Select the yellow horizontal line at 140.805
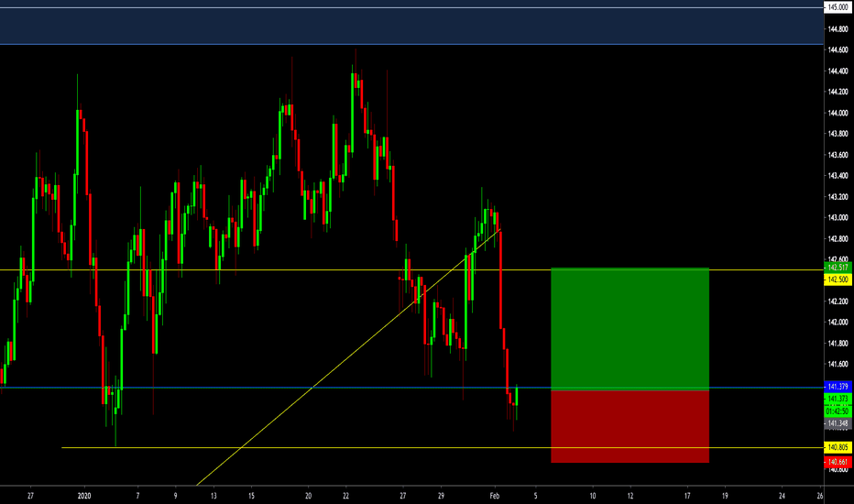Viewport: 854px width, 504px height. pos(443,447)
